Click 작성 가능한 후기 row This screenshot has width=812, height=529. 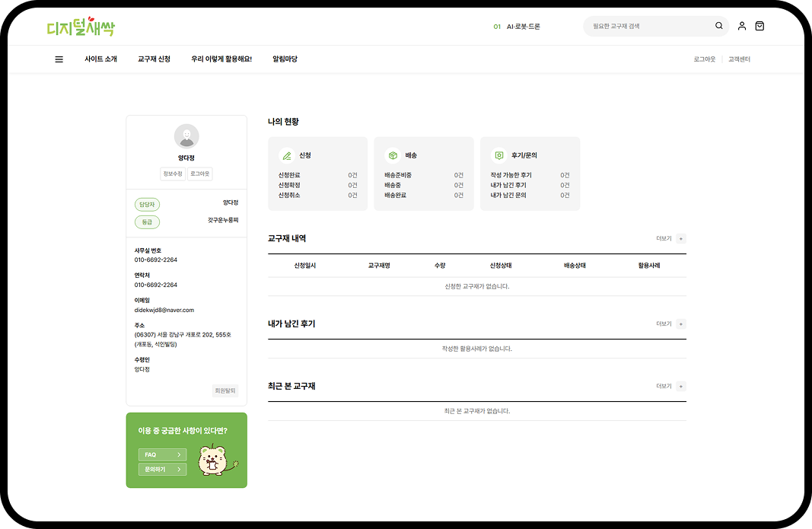click(x=530, y=175)
